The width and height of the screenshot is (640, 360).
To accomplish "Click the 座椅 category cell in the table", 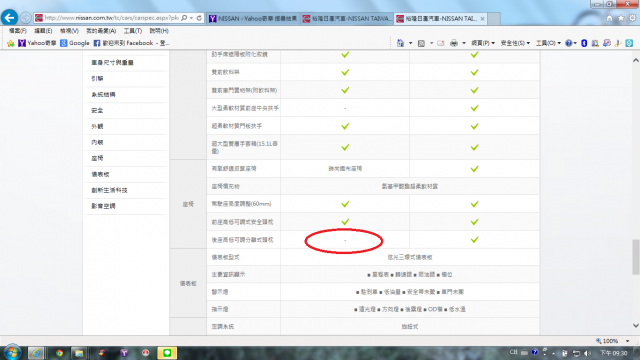I will coord(188,204).
